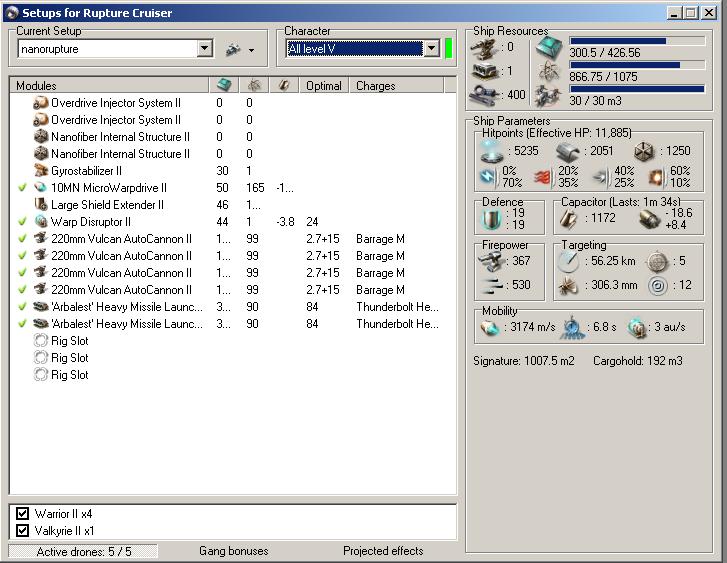Select first Nanofiber Internal Structure II icon
This screenshot has height=563, width=727.
(41, 136)
